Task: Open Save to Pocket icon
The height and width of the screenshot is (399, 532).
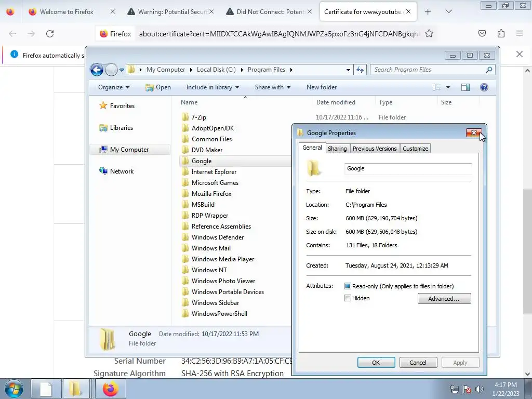Action: tap(482, 33)
